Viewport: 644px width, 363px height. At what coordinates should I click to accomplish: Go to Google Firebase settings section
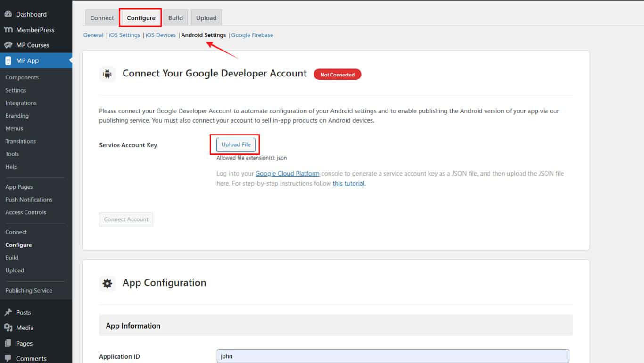click(x=252, y=35)
